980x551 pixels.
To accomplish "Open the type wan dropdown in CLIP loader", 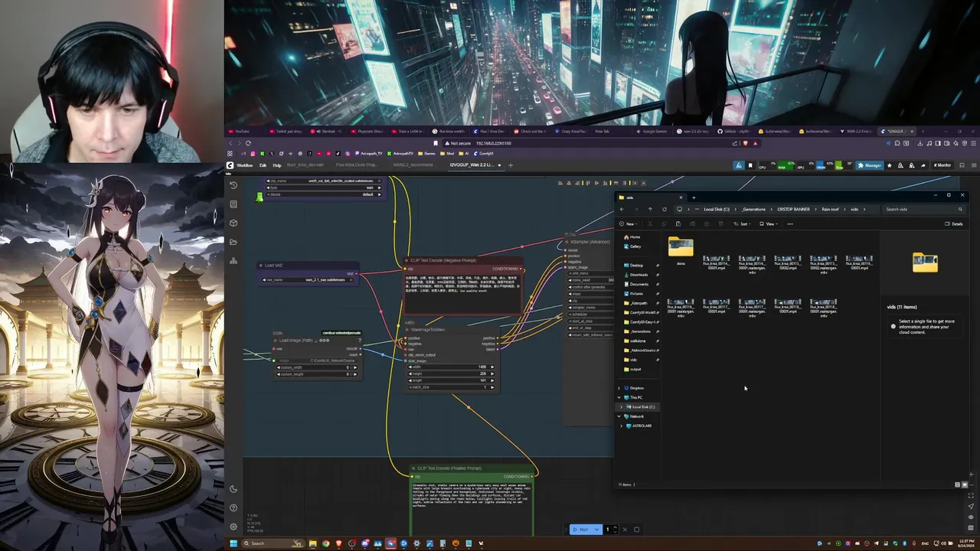I will tap(324, 187).
